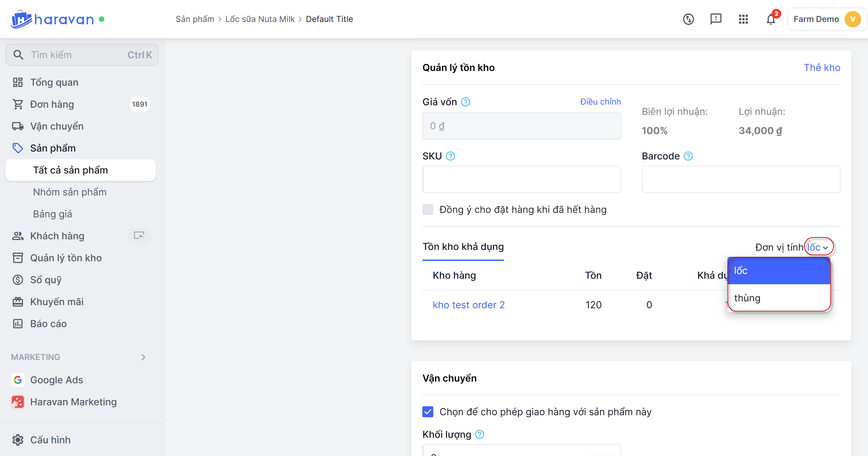Click the apps grid icon
The width and height of the screenshot is (868, 456).
[x=743, y=19]
